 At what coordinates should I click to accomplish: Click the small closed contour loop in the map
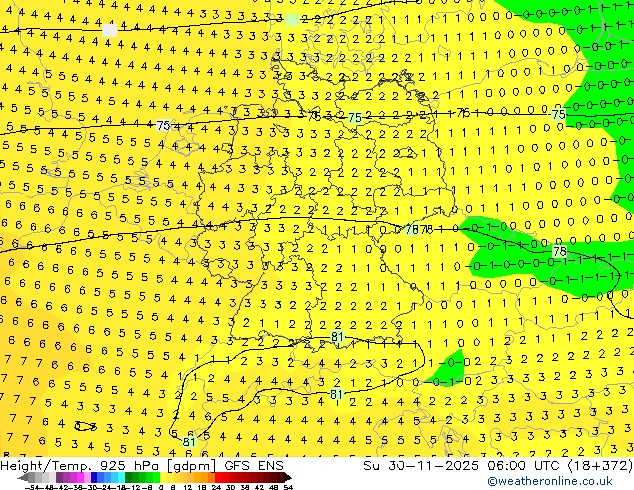86,426
